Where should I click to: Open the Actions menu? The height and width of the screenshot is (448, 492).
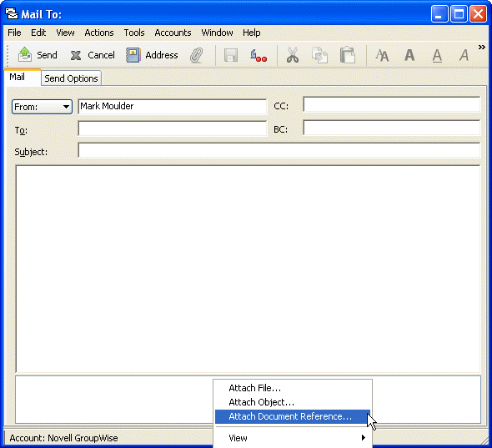coord(99,33)
